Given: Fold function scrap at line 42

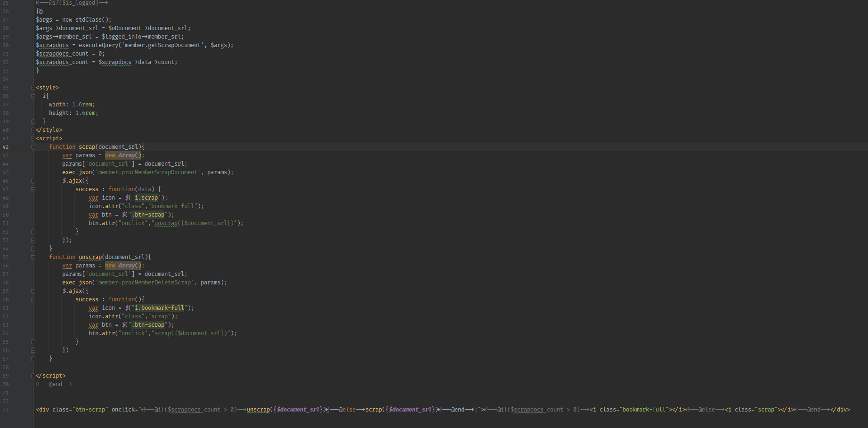Looking at the screenshot, I should [33, 147].
